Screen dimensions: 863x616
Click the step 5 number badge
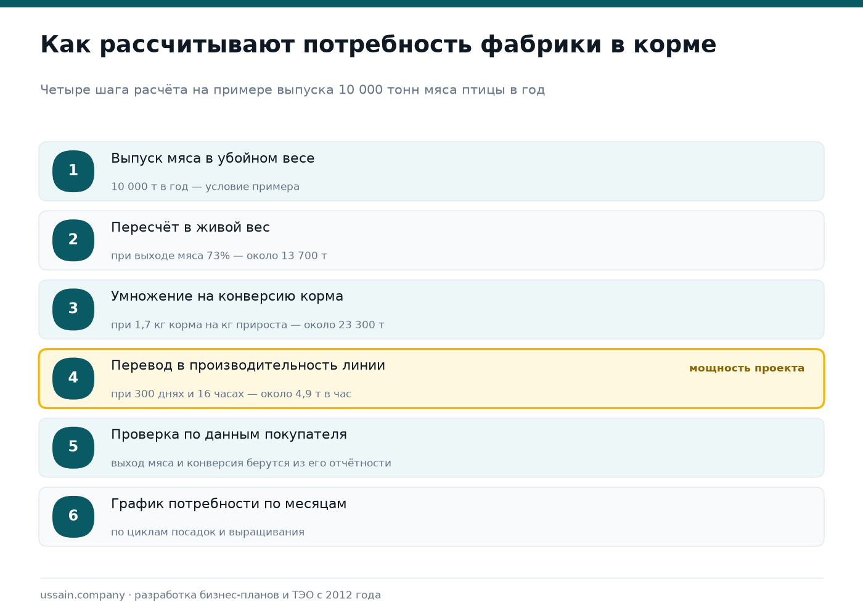click(73, 447)
